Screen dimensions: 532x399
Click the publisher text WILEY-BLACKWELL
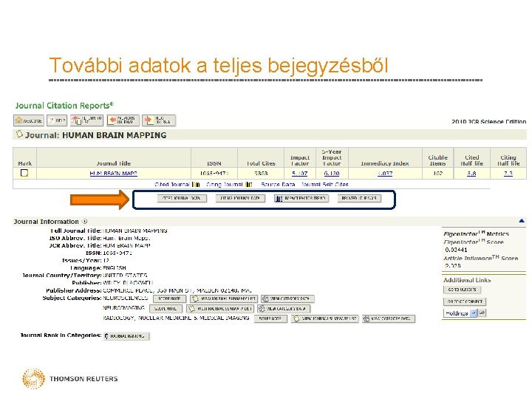tap(128, 282)
